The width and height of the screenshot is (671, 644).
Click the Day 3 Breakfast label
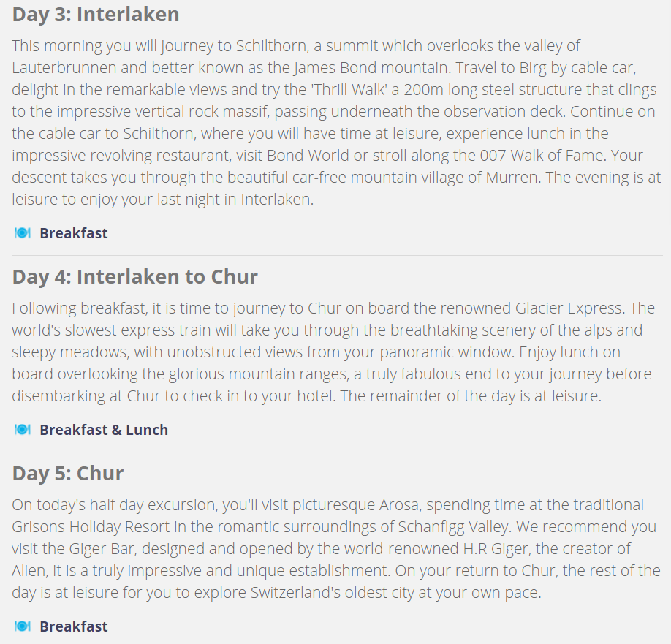point(74,233)
